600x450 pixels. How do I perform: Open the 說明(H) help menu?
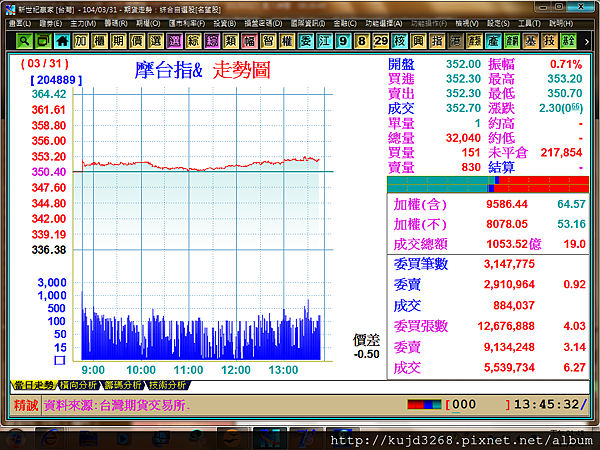(x=561, y=24)
